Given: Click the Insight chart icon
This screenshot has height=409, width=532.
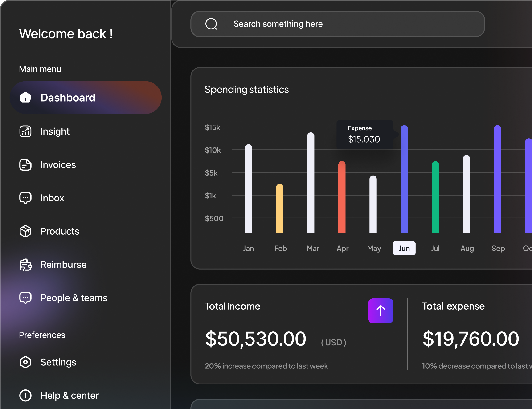Looking at the screenshot, I should click(25, 131).
